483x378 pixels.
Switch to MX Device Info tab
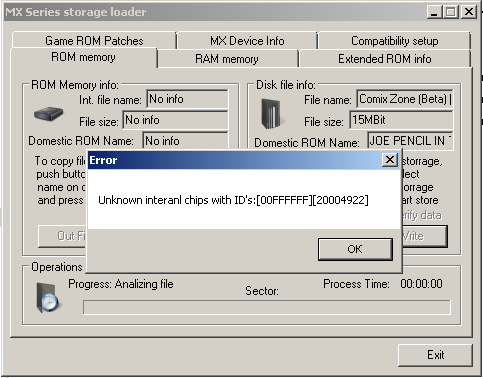click(x=247, y=41)
